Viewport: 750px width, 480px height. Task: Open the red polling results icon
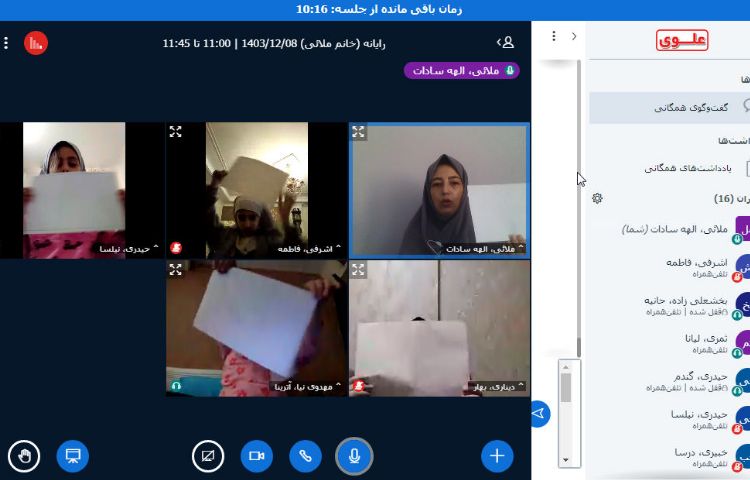coord(36,43)
